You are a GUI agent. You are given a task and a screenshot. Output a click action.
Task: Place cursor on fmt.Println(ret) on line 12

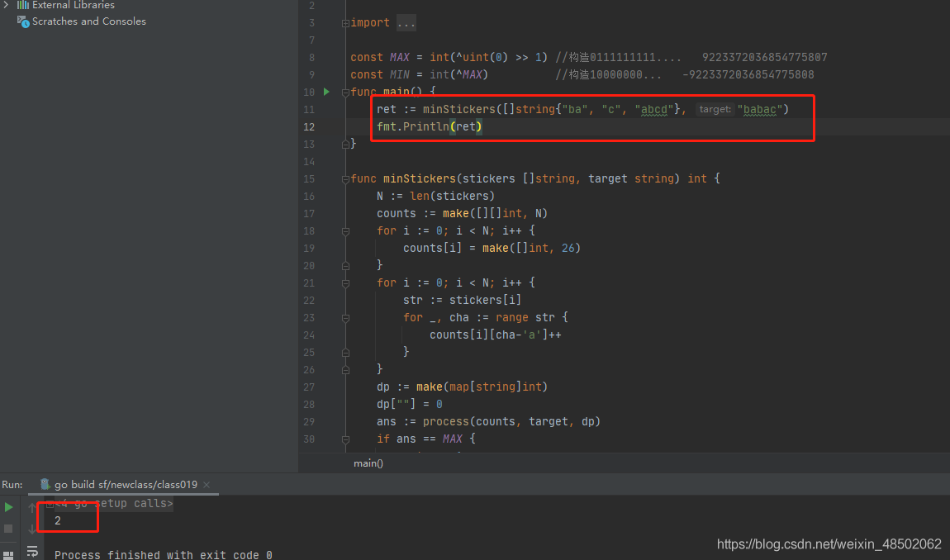(430, 126)
